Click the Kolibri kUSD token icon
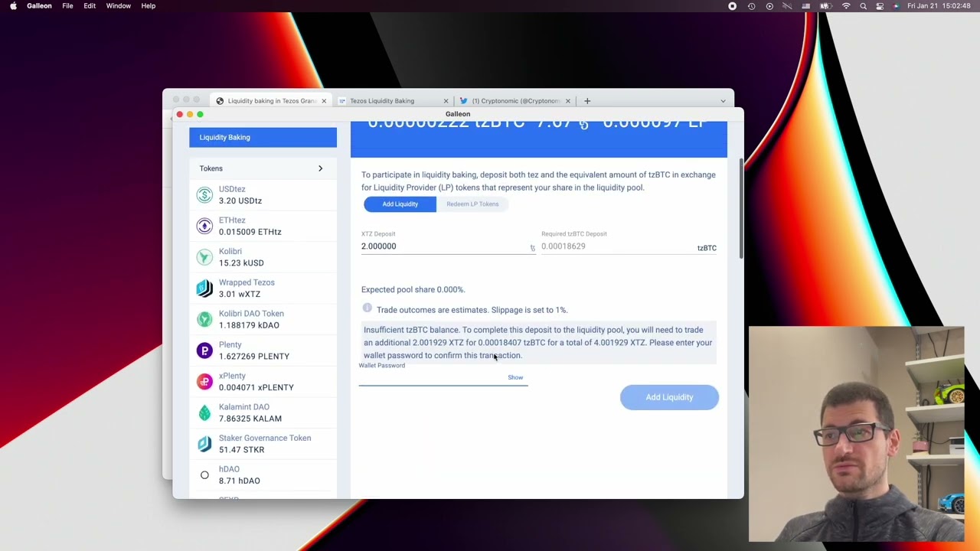Viewport: 980px width, 551px height. (x=204, y=257)
